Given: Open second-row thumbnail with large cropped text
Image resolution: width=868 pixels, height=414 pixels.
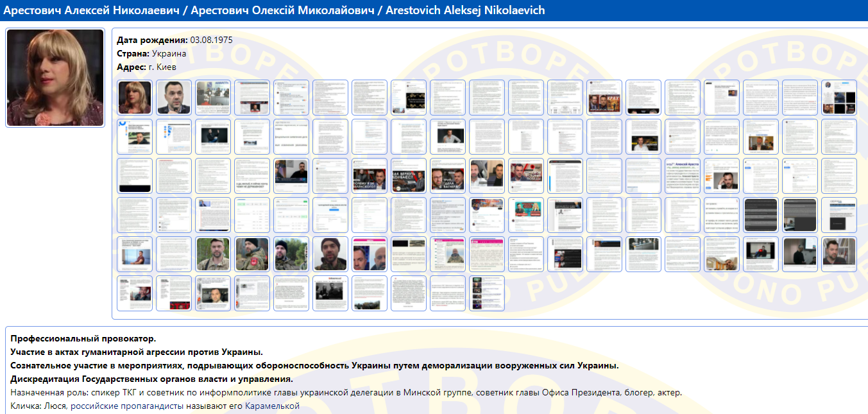Looking at the screenshot, I should [291, 137].
